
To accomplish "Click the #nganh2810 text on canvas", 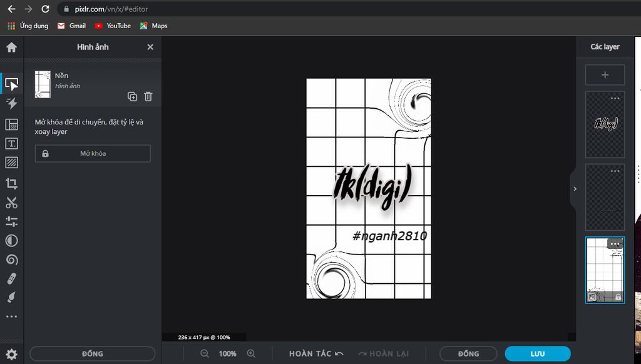I will [x=389, y=236].
